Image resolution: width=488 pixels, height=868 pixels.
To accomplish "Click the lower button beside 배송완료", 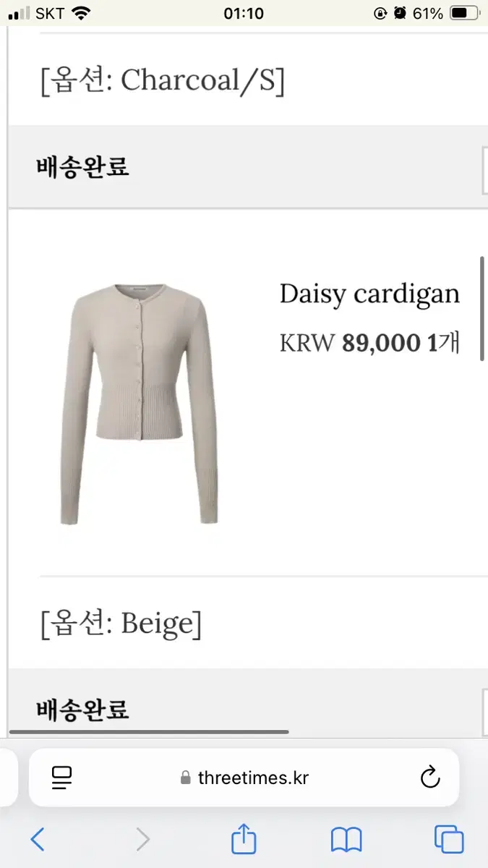I will (485, 712).
